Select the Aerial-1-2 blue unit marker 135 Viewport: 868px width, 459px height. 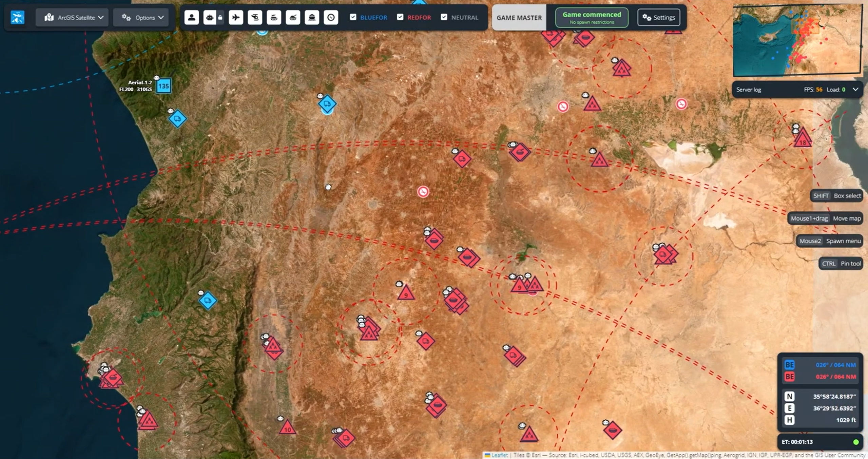pos(163,86)
